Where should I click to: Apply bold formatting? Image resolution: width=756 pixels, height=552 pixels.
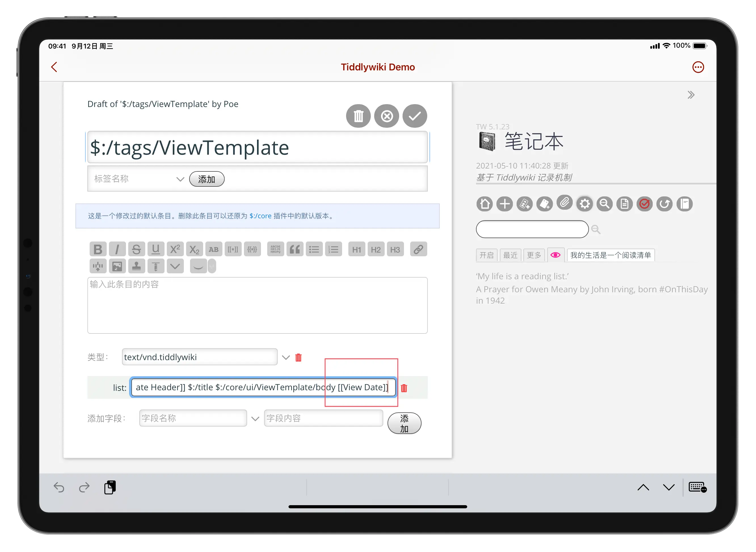[x=98, y=249]
